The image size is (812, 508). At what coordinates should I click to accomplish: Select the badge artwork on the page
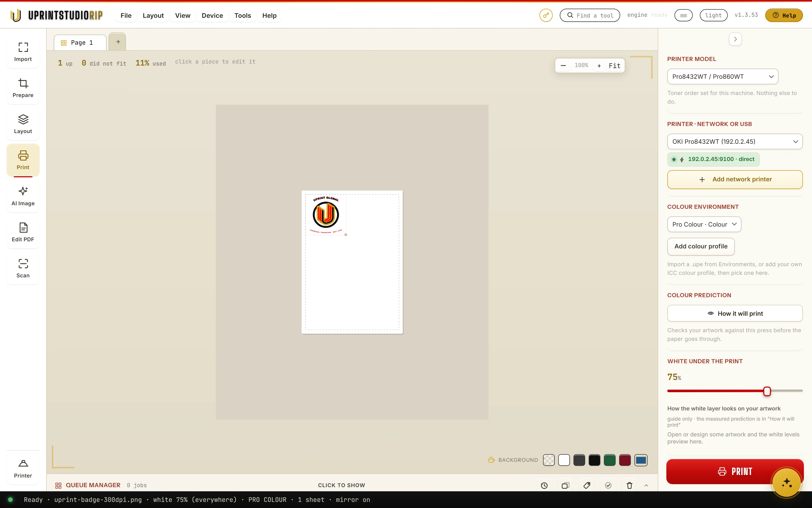326,215
